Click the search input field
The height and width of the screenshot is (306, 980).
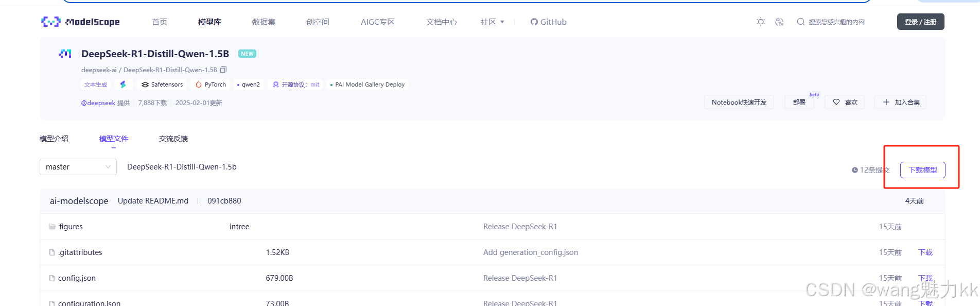click(837, 22)
